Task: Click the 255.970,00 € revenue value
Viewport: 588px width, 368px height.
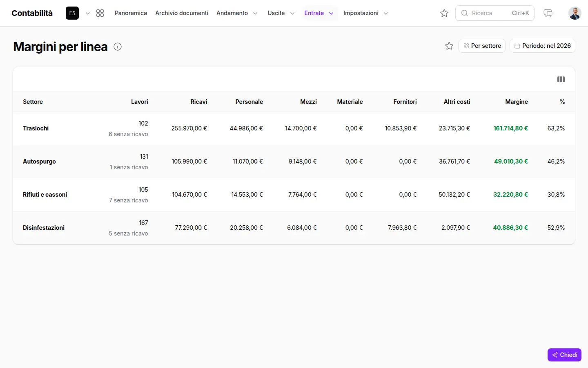Action: (189, 128)
